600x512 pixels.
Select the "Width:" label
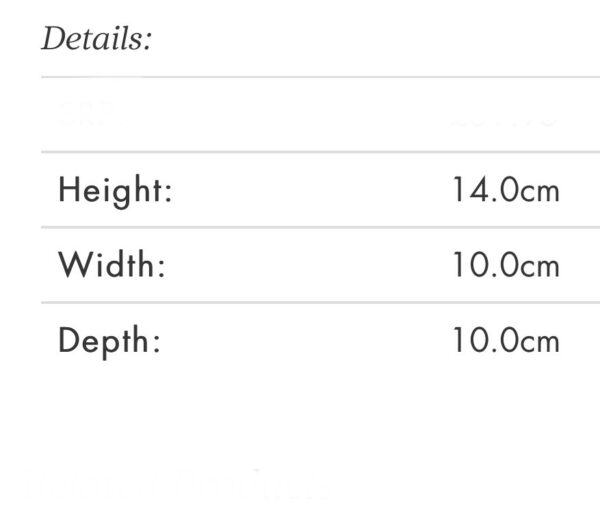(x=112, y=264)
